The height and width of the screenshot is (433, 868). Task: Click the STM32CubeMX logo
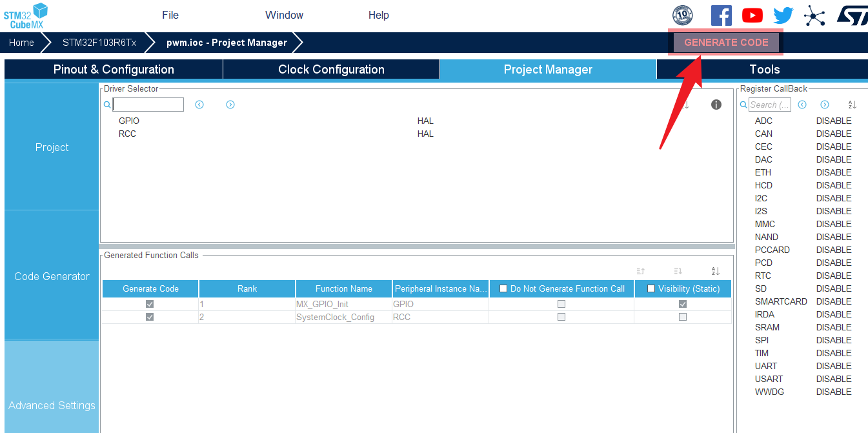tap(26, 15)
